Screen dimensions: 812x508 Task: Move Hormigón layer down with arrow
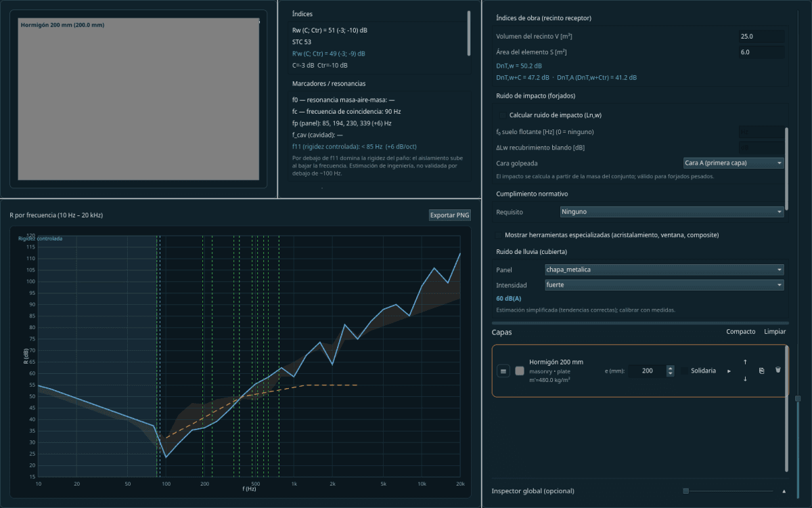pos(745,379)
